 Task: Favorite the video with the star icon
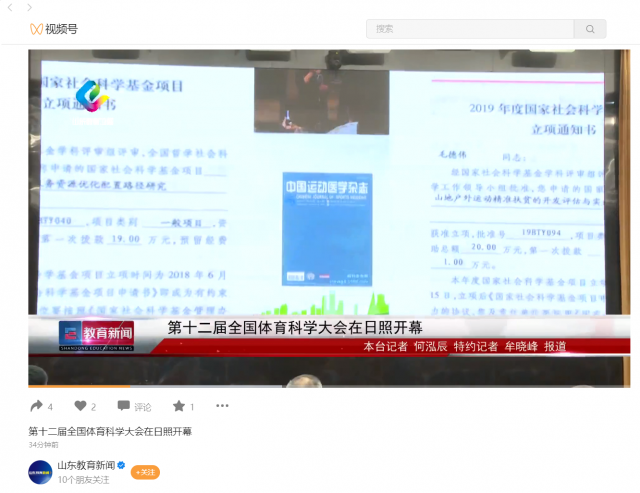pyautogui.click(x=179, y=406)
